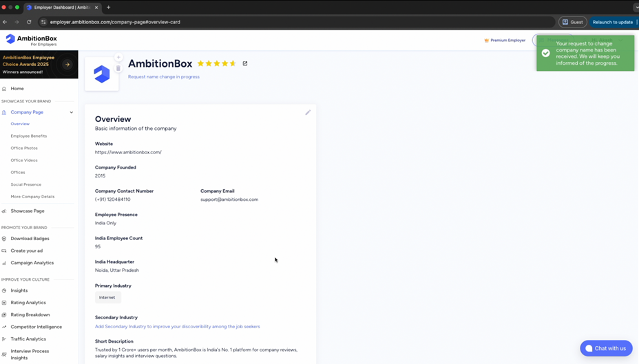Click Add Secondary Industry link

click(177, 326)
